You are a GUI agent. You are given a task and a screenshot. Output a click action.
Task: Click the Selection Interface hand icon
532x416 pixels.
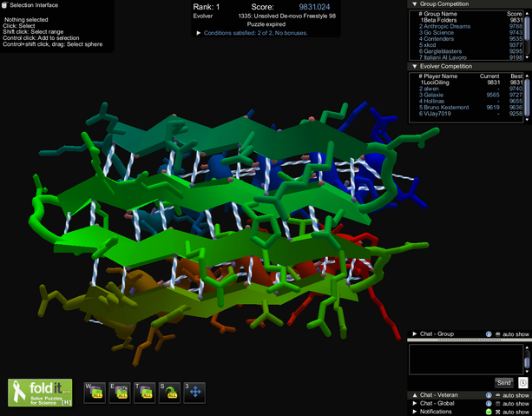tap(4, 5)
